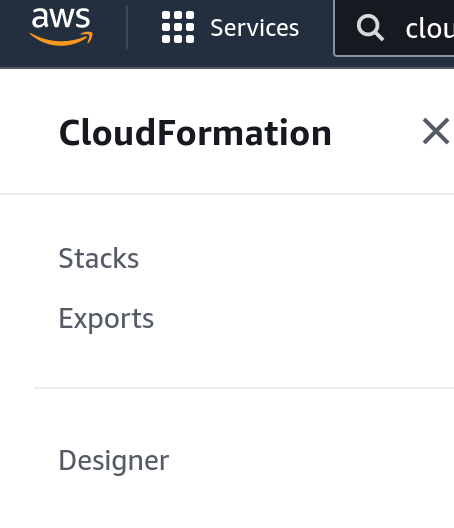Click the separator line above Designer
The width and height of the screenshot is (454, 528).
[244, 388]
